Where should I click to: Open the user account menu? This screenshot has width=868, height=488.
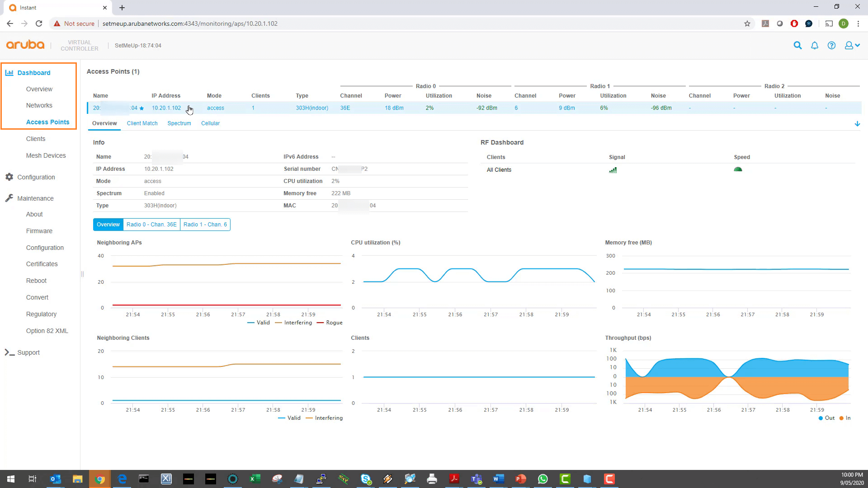850,45
